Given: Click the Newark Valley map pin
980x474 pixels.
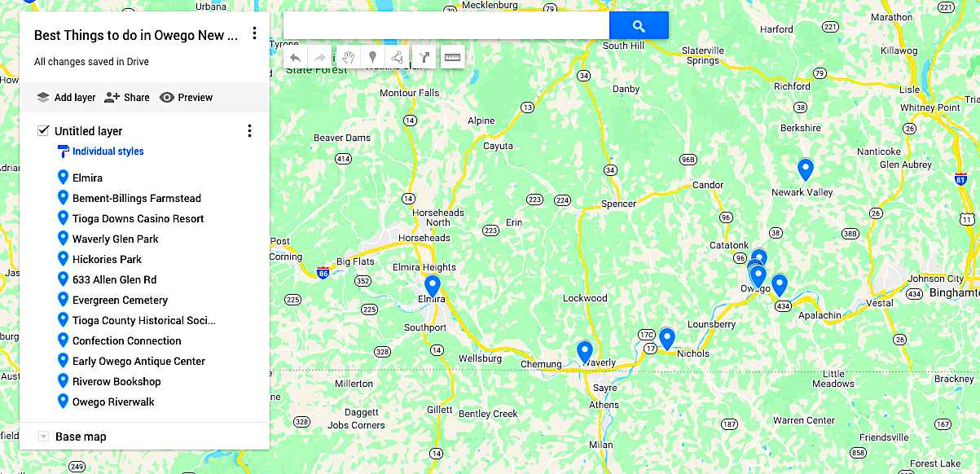Looking at the screenshot, I should coord(805,169).
